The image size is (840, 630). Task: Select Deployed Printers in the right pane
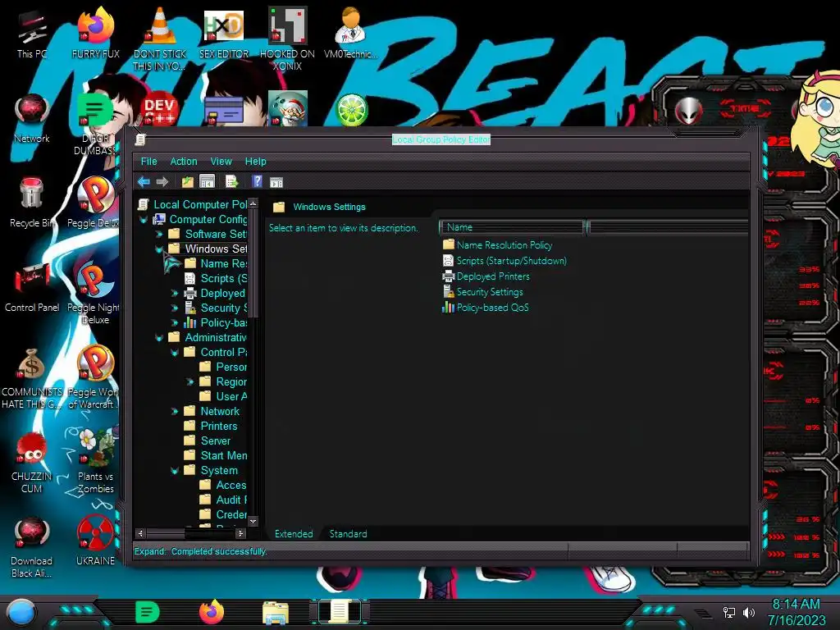coord(486,276)
